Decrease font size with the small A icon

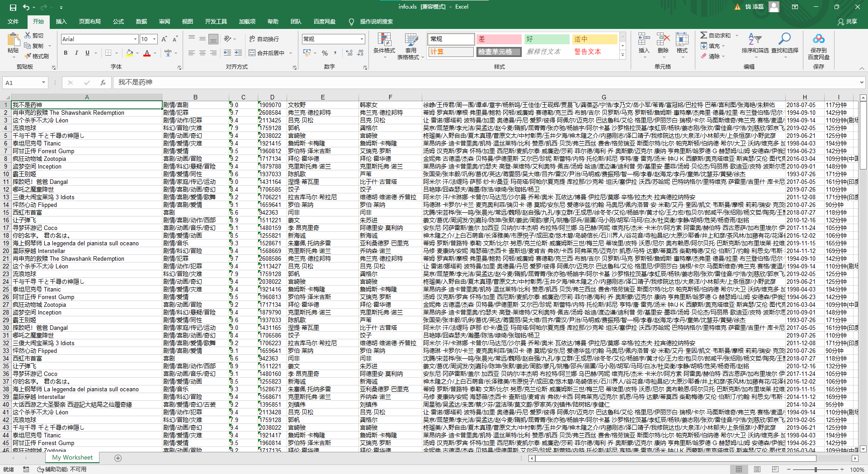pos(175,39)
